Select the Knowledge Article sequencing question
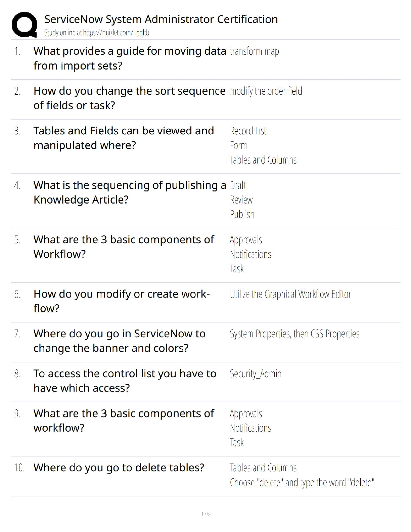 click(x=130, y=192)
